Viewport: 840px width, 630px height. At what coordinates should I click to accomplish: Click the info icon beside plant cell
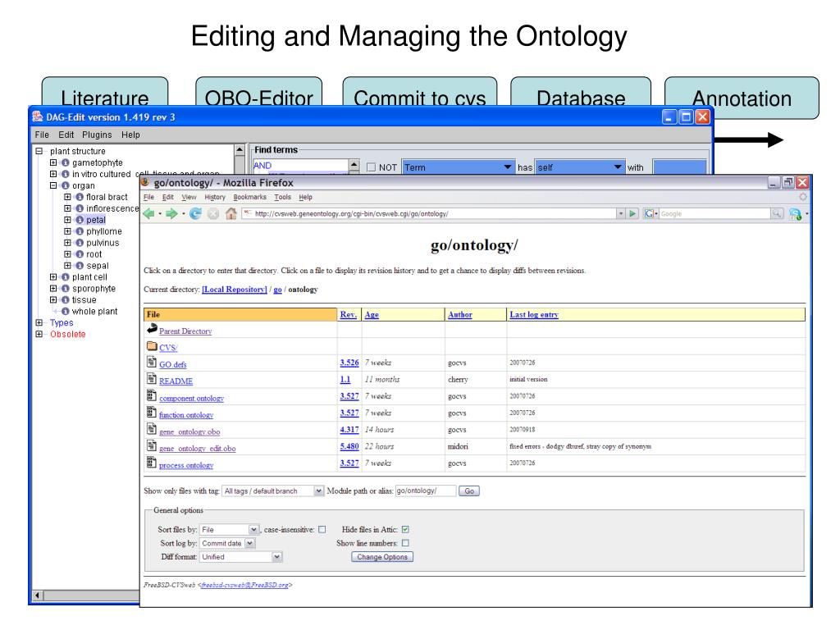point(66,277)
